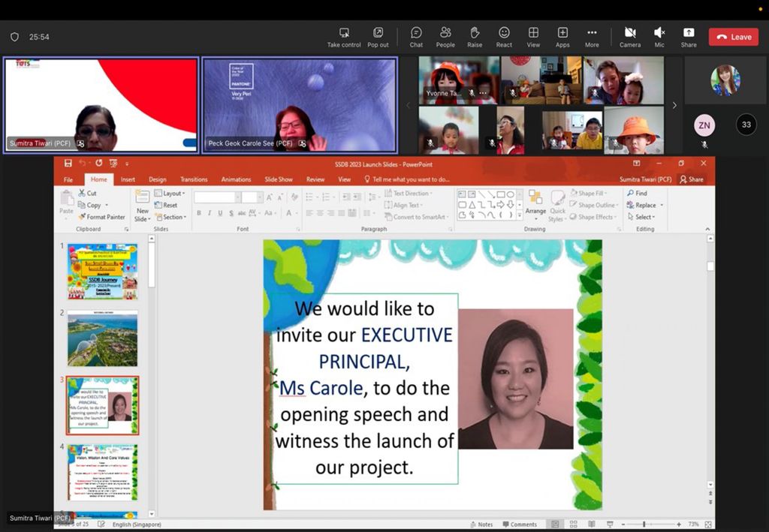Select the rectangle shape in shapes gallery

click(x=501, y=194)
